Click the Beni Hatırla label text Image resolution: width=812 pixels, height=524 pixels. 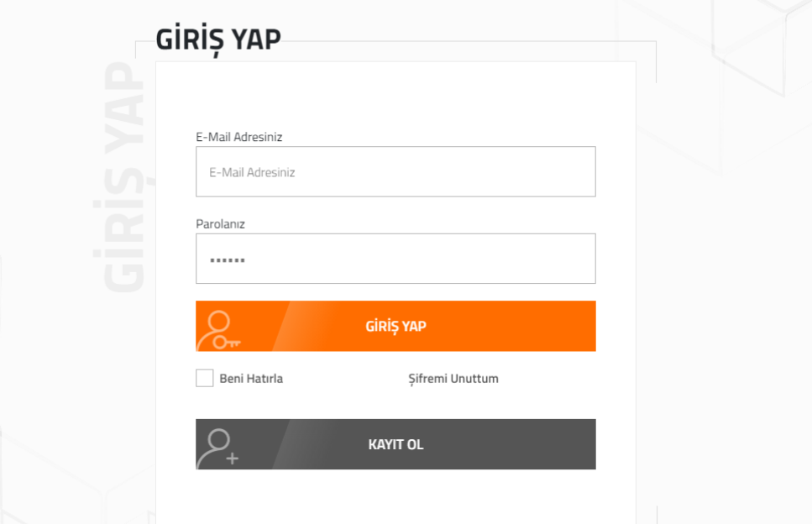coord(251,379)
